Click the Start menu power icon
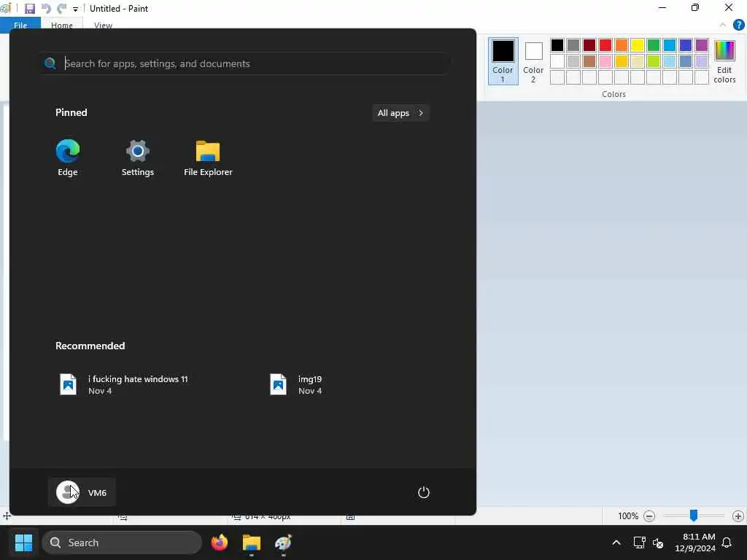Image resolution: width=747 pixels, height=560 pixels. coord(424,492)
